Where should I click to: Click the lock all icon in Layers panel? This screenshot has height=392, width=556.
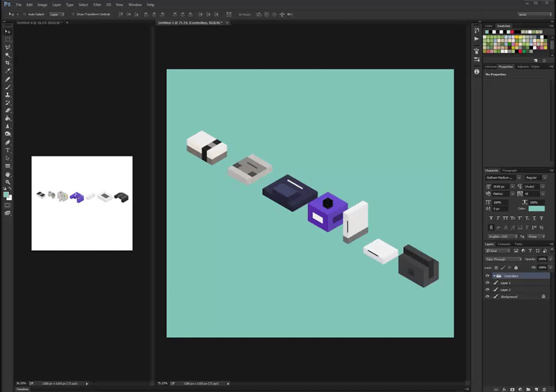(516, 268)
